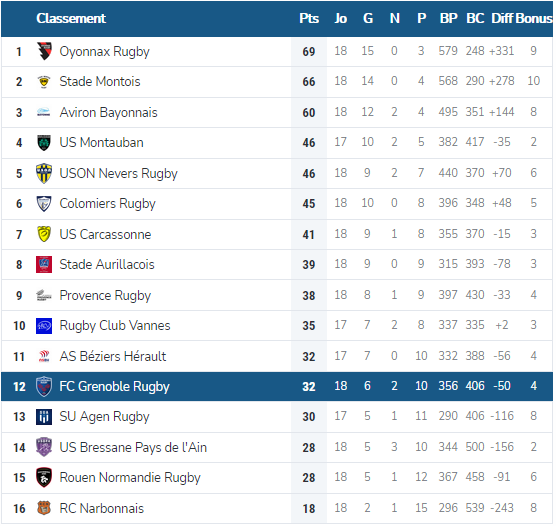Open the Colomiers Rugby team link
556x526 pixels.
(107, 204)
